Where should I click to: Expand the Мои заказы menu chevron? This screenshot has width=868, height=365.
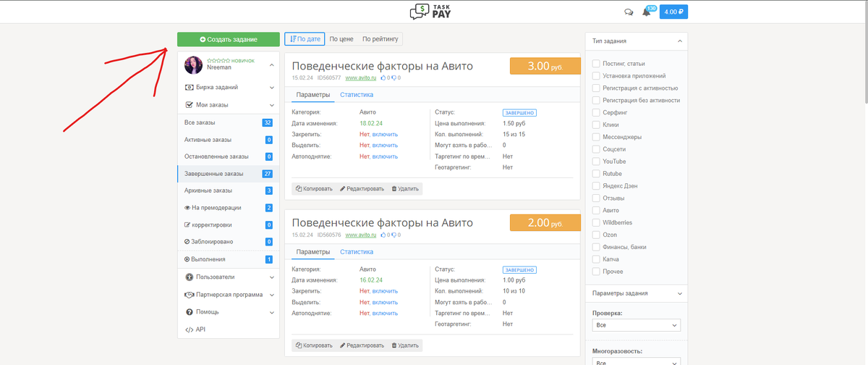pos(272,105)
